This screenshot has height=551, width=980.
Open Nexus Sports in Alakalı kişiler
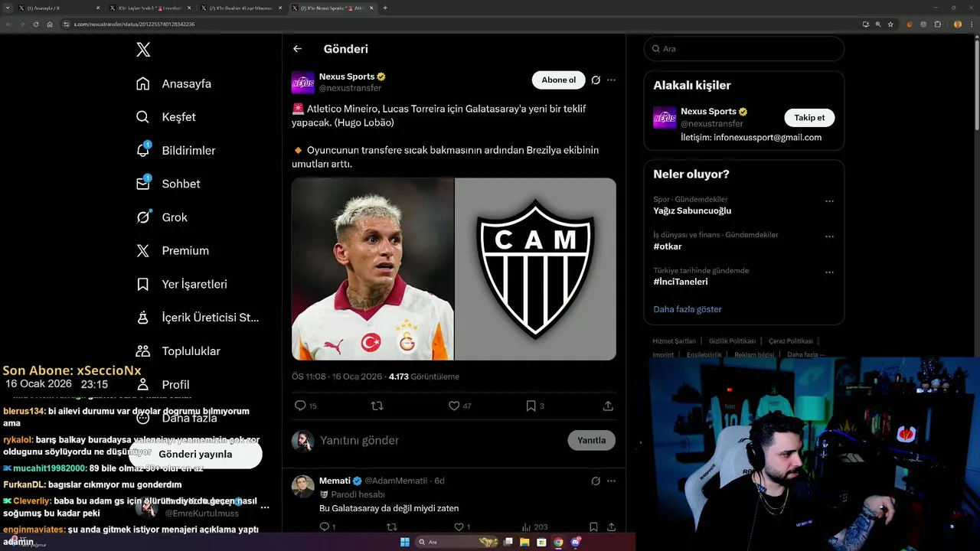pyautogui.click(x=708, y=112)
